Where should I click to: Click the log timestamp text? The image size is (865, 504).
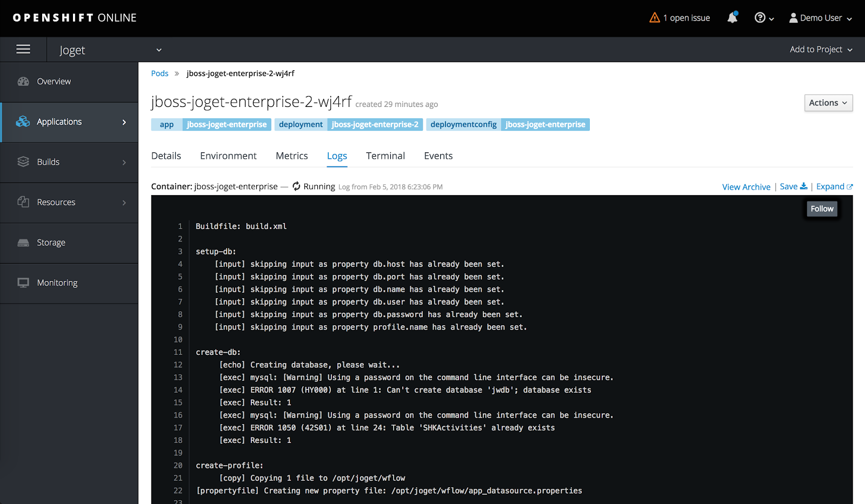click(x=390, y=187)
